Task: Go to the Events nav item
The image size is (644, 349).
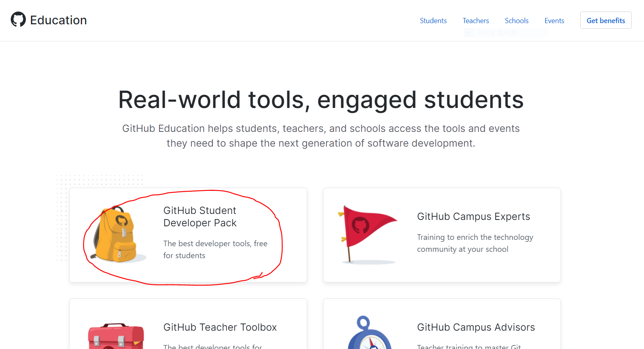Action: click(x=554, y=21)
